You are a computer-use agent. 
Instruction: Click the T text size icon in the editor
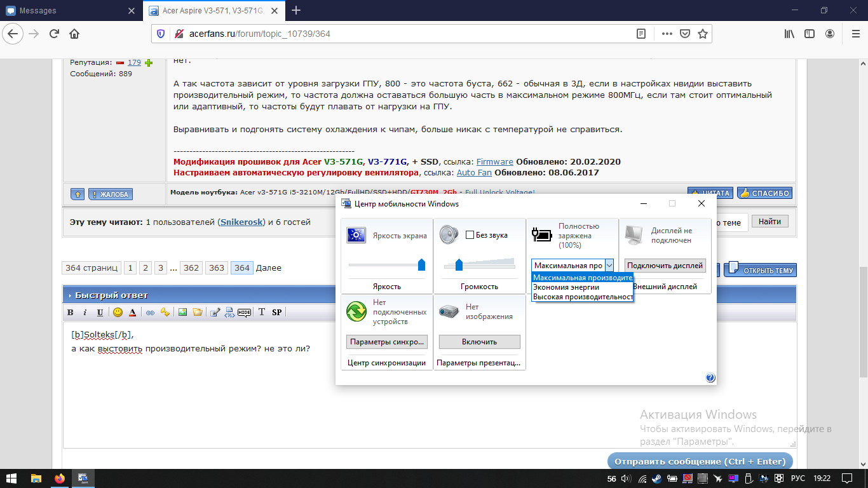click(x=262, y=312)
